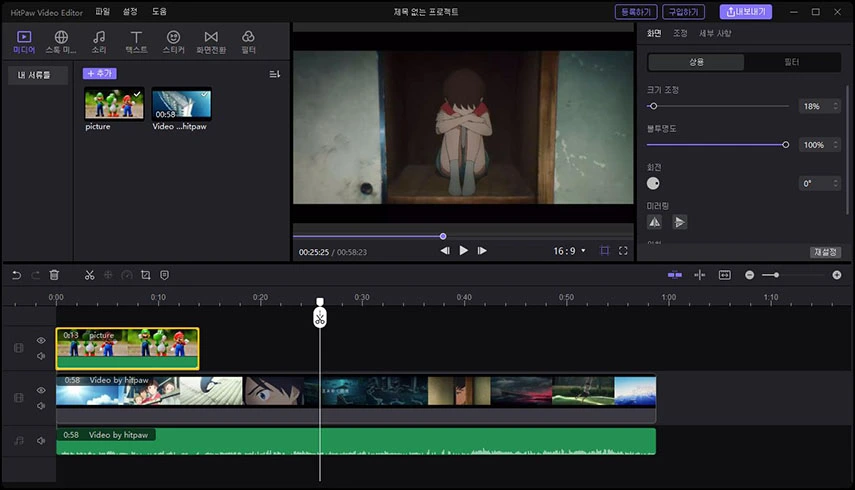This screenshot has height=490, width=855.
Task: Click the + 추가 (Add) media button
Action: coord(99,73)
